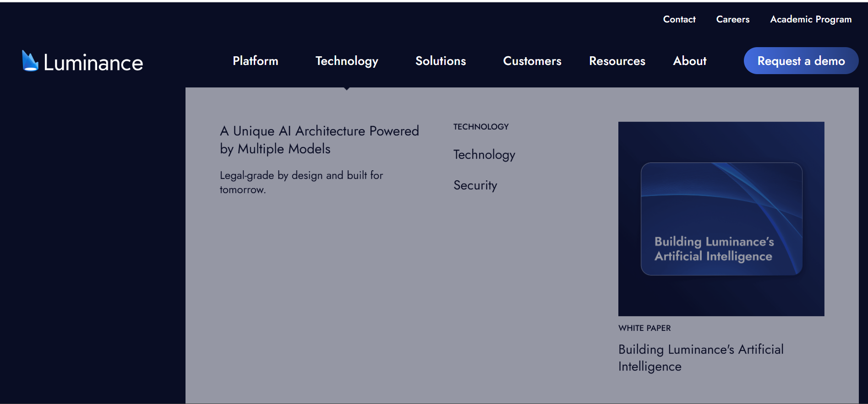
Task: Expand the Solutions navigation menu
Action: (440, 61)
